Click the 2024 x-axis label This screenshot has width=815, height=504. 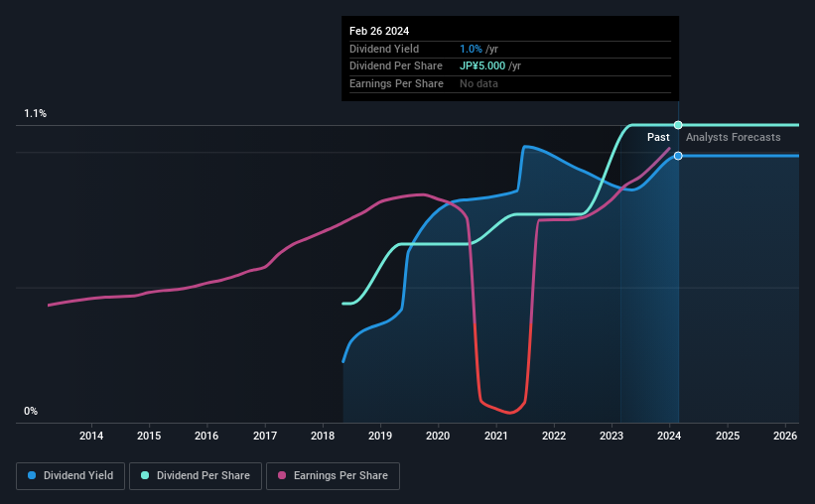pos(669,436)
